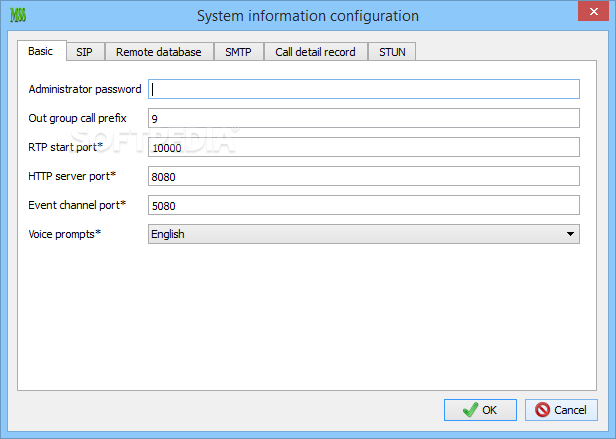Select the English voice prompts combo box
This screenshot has height=439, width=616.
pos(363,234)
